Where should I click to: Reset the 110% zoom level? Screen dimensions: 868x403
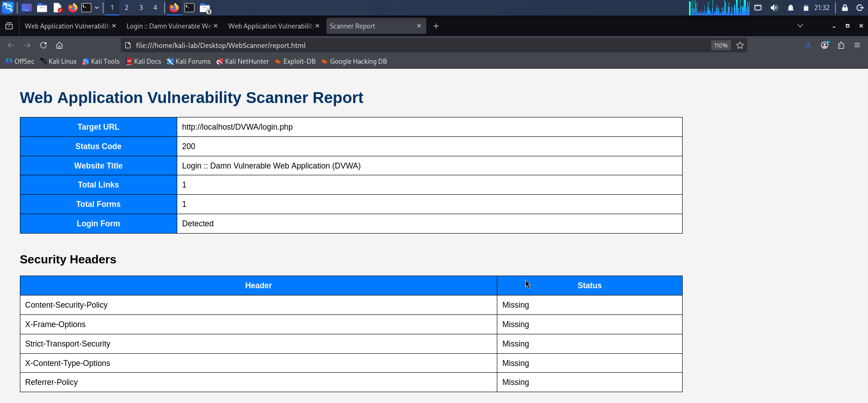(x=721, y=45)
